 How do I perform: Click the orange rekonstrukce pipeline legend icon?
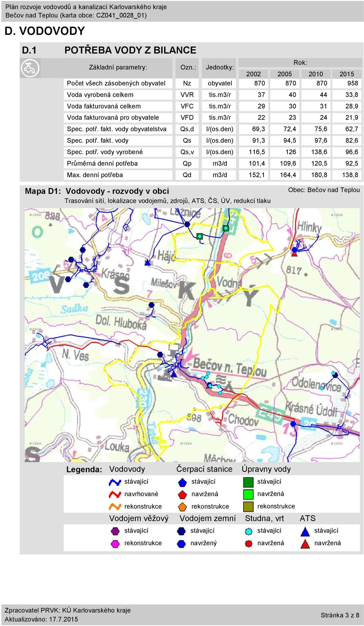[115, 506]
